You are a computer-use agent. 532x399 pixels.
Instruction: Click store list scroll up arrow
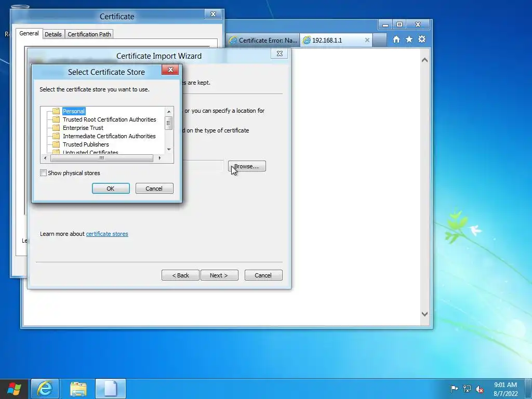click(x=169, y=112)
